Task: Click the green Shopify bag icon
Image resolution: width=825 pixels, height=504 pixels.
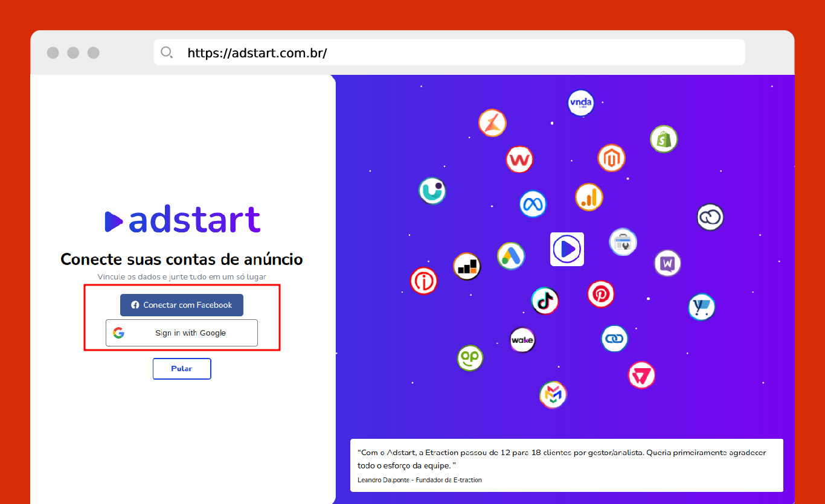Action: [664, 139]
